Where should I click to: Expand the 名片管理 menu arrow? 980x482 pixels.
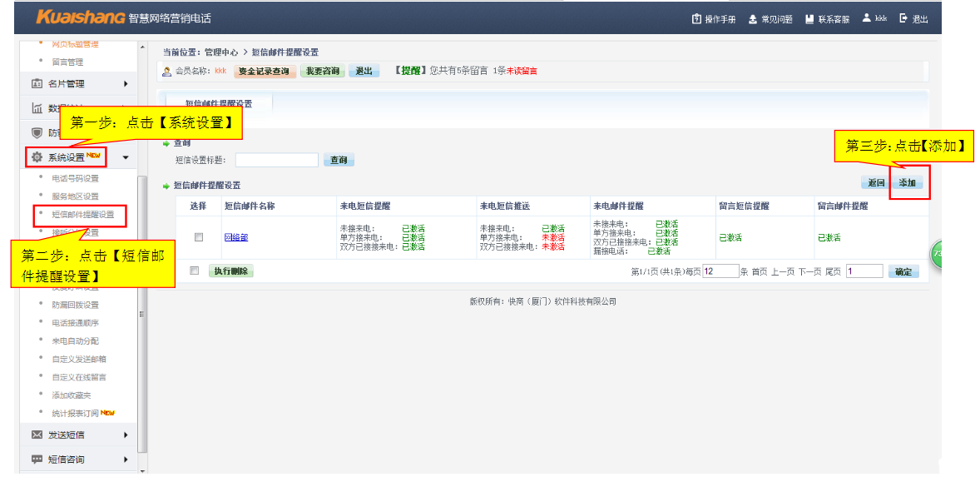tap(126, 84)
